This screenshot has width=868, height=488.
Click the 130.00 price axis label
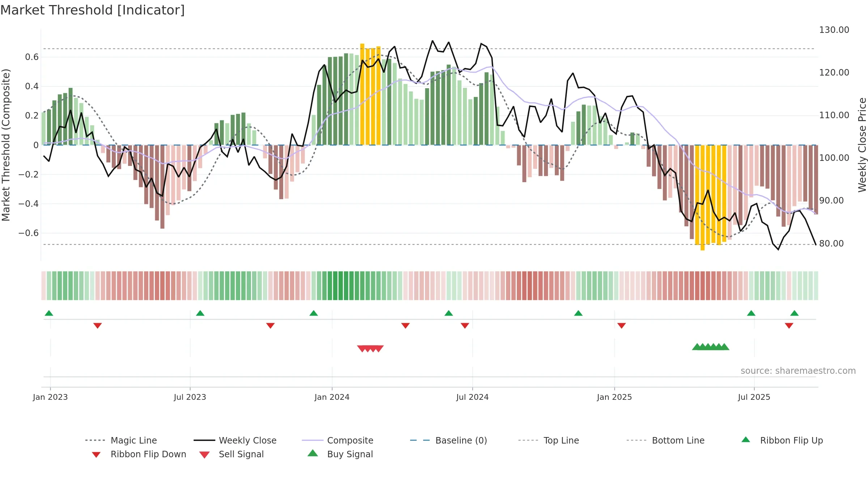[834, 30]
